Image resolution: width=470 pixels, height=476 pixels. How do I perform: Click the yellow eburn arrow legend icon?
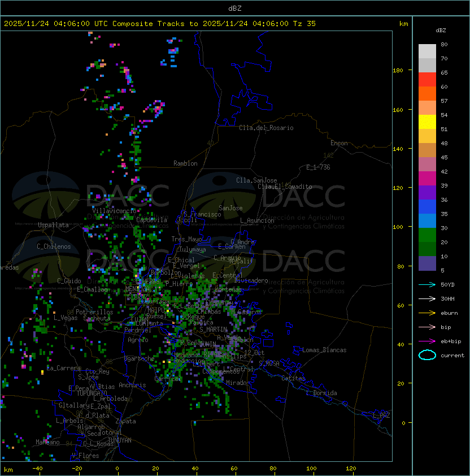[427, 313]
